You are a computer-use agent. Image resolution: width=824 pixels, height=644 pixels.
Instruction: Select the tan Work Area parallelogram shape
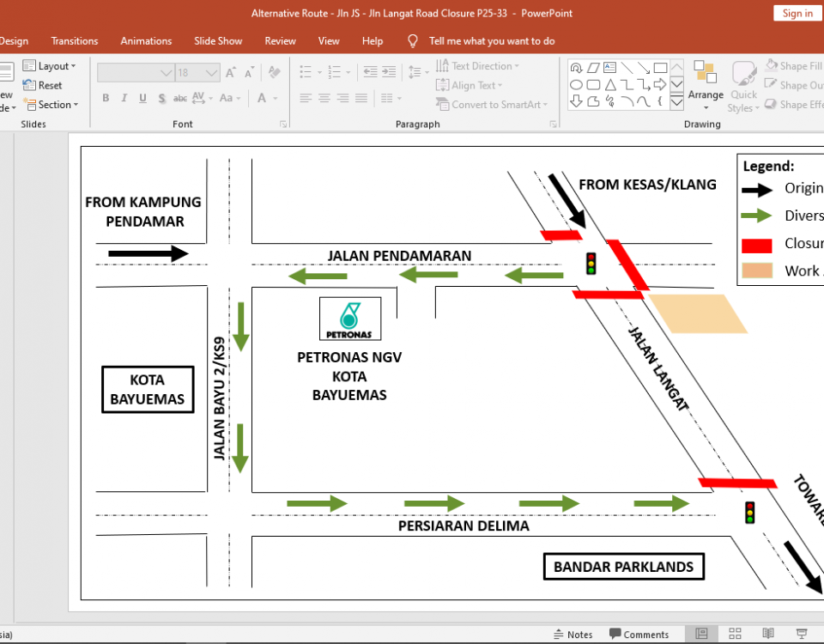coord(697,313)
